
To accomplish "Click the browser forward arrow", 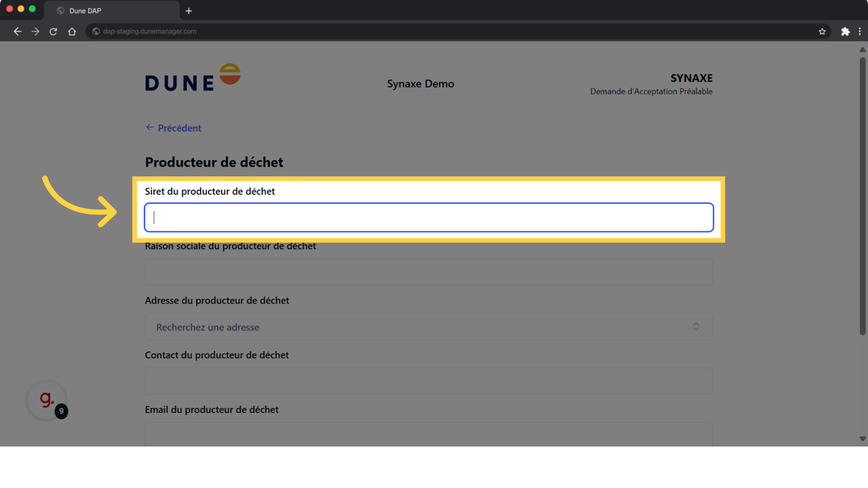I will pyautogui.click(x=35, y=31).
